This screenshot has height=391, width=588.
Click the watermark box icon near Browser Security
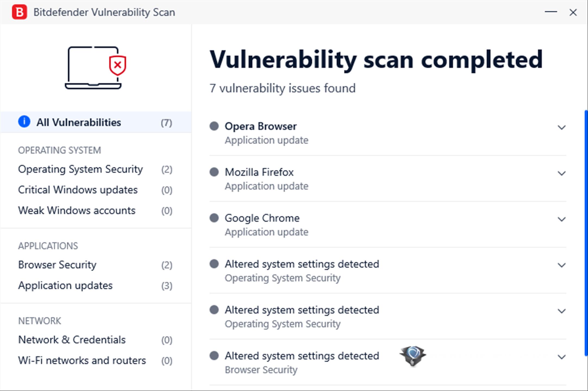point(413,356)
